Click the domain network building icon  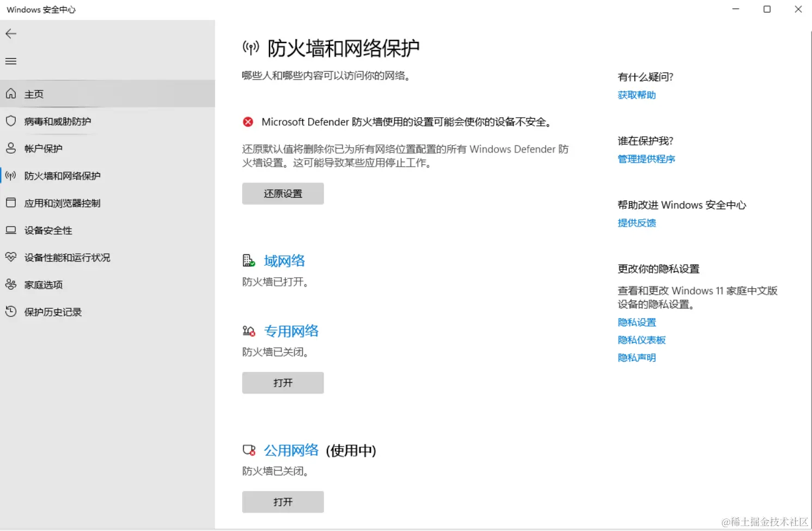tap(249, 261)
